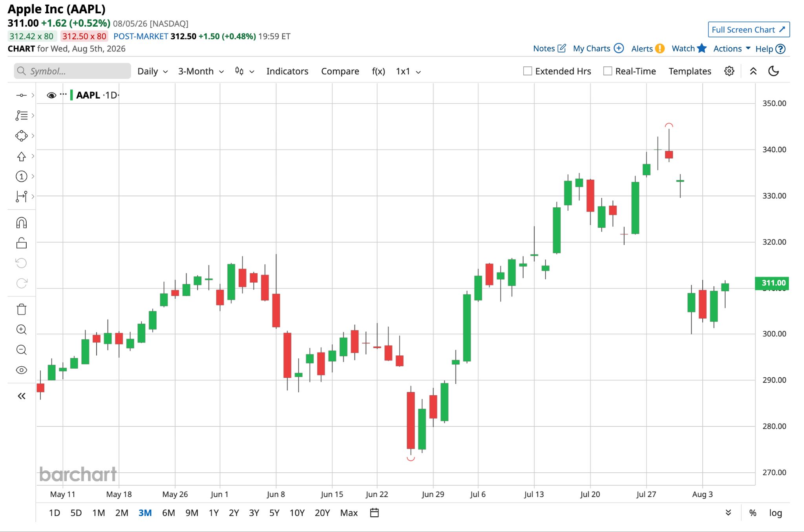This screenshot has width=804, height=532.
Task: Collapse the drawing toolbar double arrow
Action: coord(22,396)
